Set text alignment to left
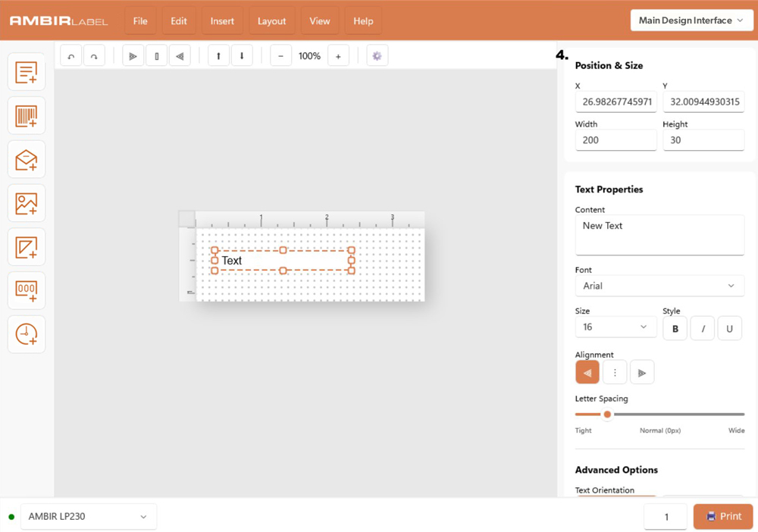This screenshot has width=758, height=532. pyautogui.click(x=587, y=373)
